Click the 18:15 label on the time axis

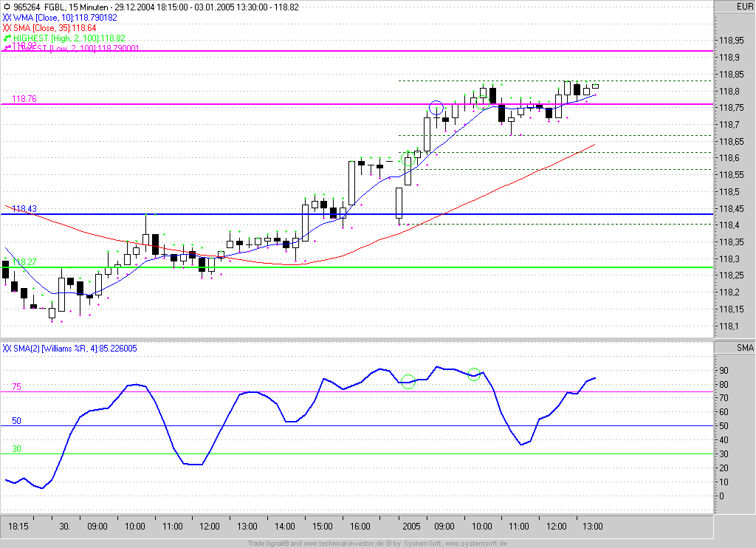(18, 527)
